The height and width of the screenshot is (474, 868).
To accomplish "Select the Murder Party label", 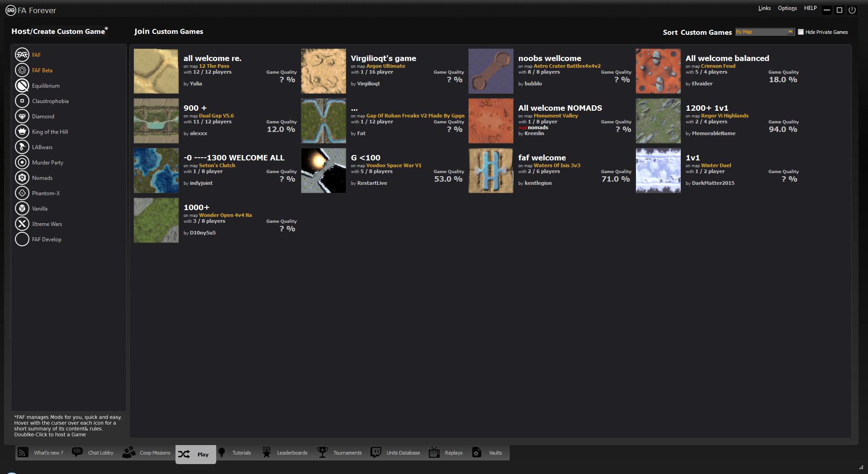I will click(47, 163).
